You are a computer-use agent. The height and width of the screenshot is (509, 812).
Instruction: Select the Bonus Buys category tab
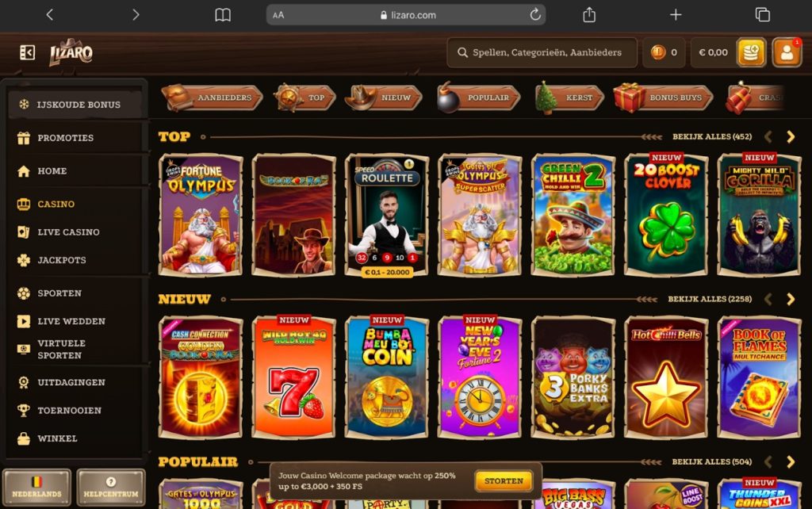point(664,98)
